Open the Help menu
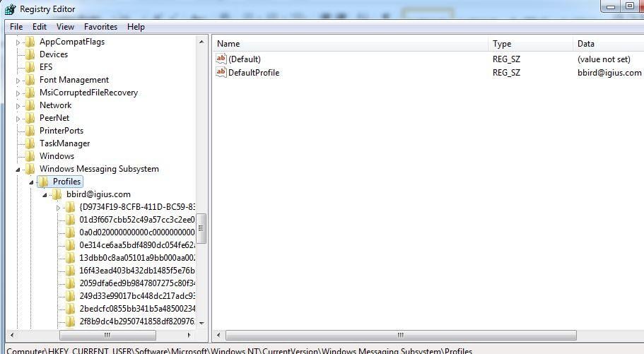 (x=136, y=27)
